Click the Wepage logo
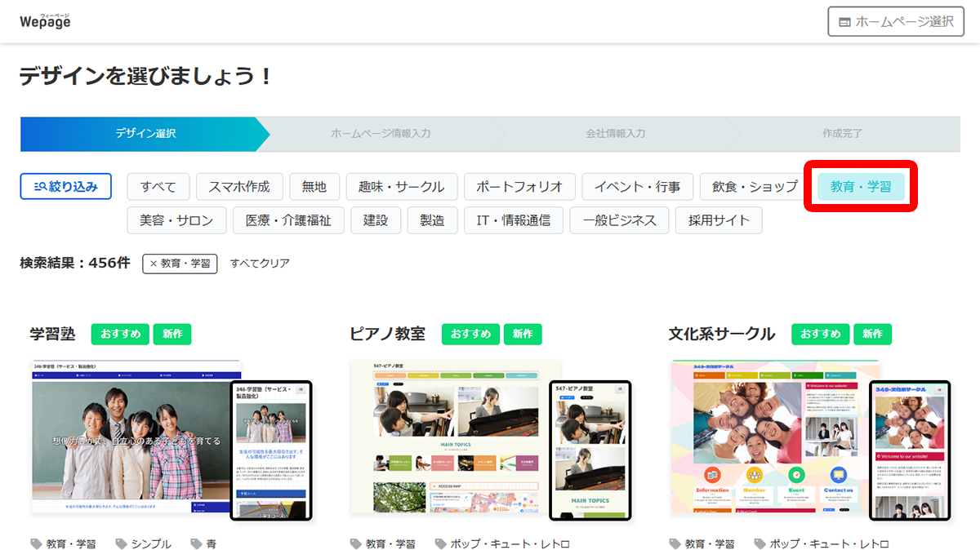 [45, 21]
